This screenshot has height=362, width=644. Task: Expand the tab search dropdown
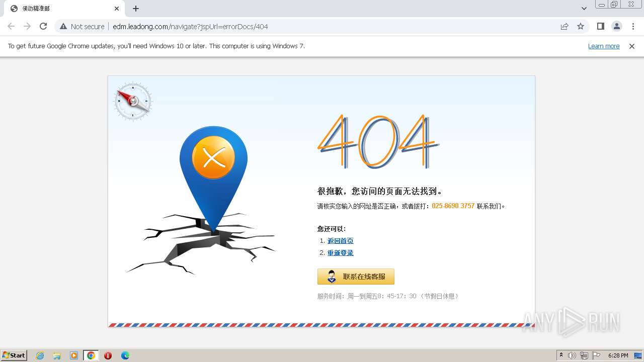click(x=584, y=9)
